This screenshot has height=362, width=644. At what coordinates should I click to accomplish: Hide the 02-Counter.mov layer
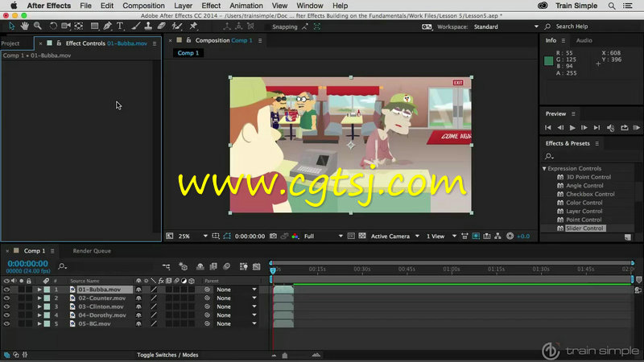click(6, 298)
